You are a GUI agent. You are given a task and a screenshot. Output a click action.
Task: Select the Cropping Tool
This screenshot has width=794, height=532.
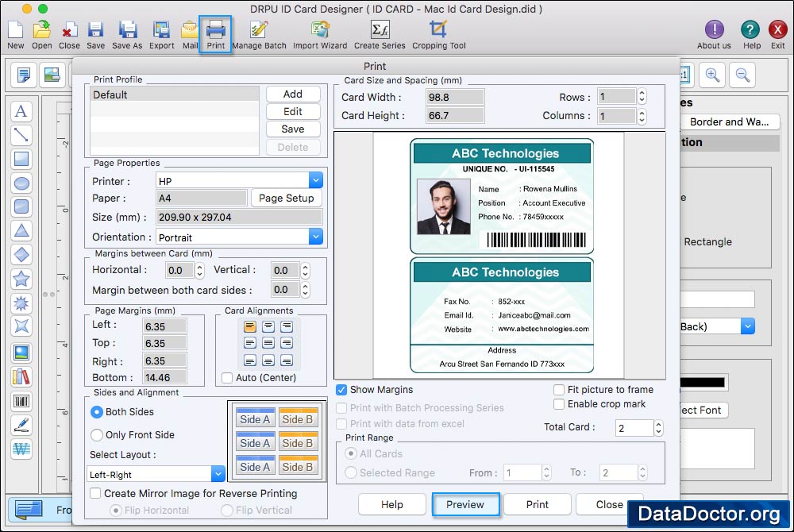(x=438, y=34)
